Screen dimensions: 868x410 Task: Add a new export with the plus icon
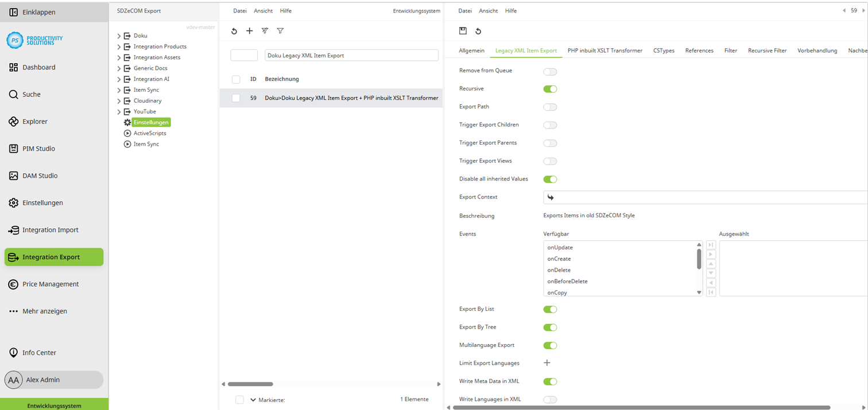249,31
